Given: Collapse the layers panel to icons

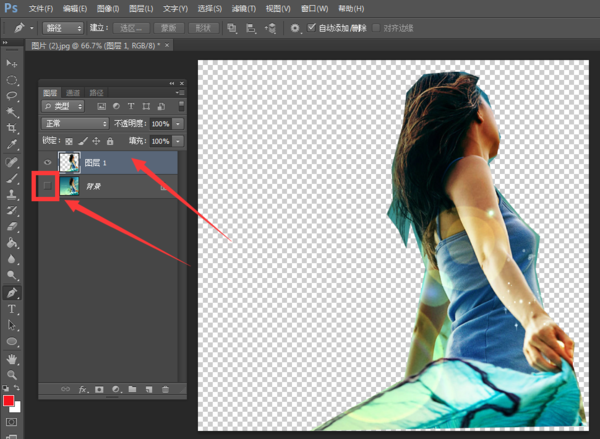Looking at the screenshot, I should (x=172, y=83).
